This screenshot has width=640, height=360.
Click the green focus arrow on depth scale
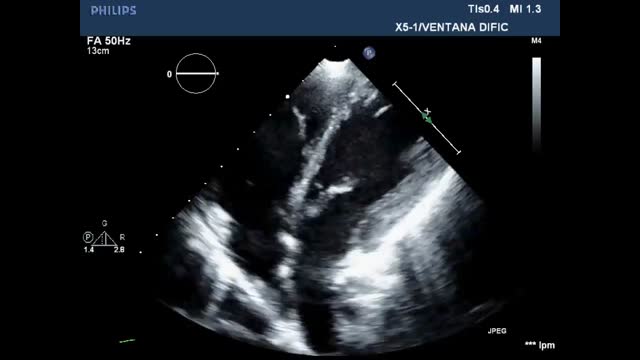point(427,118)
